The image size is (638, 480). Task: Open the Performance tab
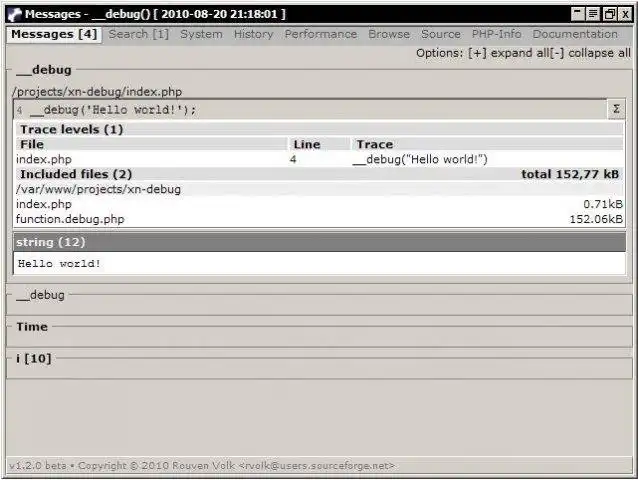pos(321,34)
